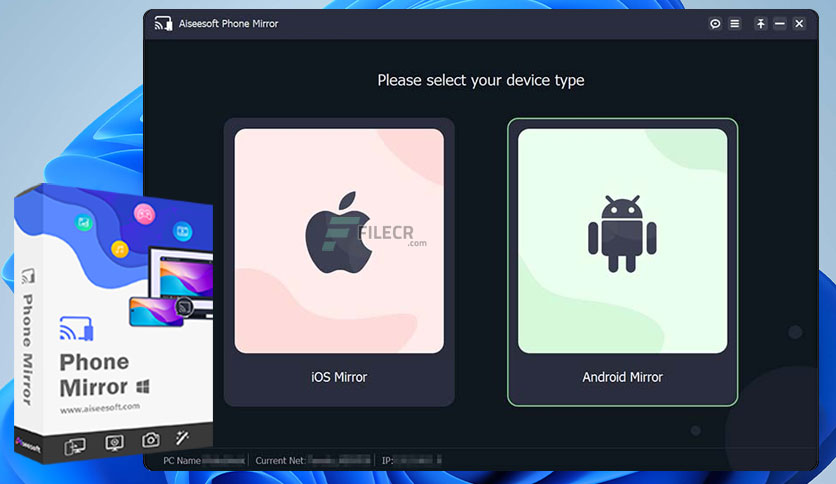The height and width of the screenshot is (484, 836).
Task: Close the Aiseesoft Phone Mirror window
Action: (799, 23)
